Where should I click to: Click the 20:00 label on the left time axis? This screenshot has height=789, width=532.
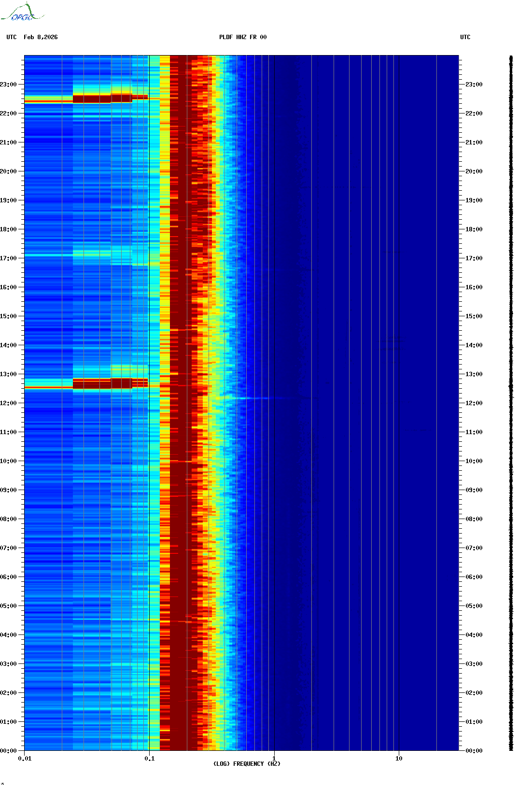coord(8,171)
